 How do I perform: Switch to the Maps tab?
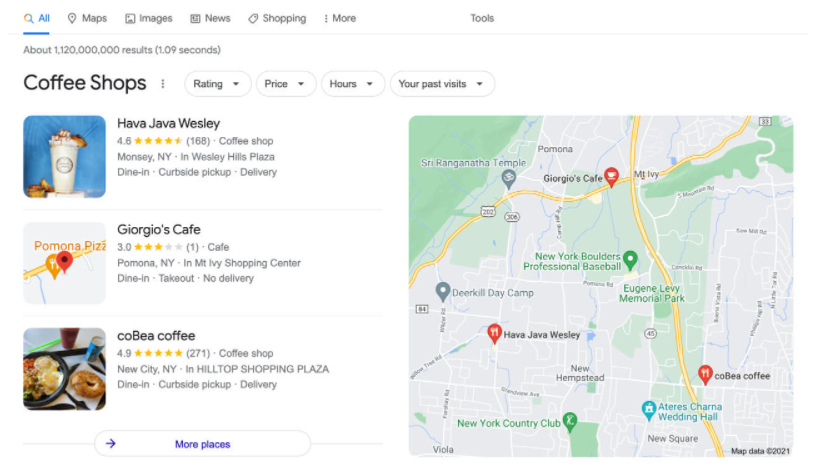[87, 18]
